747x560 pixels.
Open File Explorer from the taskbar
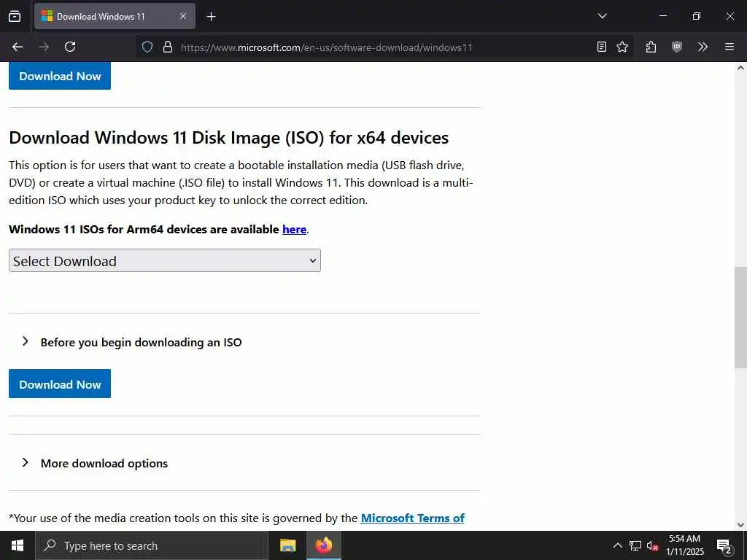287,545
